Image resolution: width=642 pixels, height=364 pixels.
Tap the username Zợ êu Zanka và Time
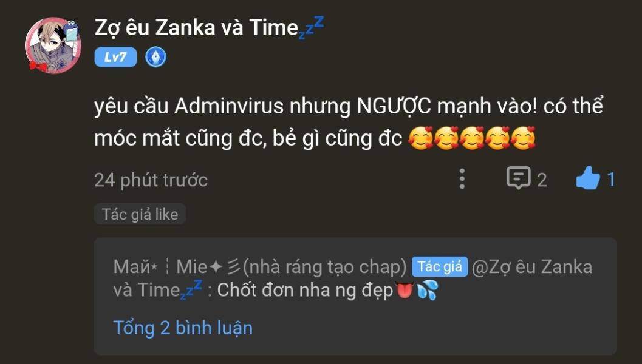tap(196, 28)
